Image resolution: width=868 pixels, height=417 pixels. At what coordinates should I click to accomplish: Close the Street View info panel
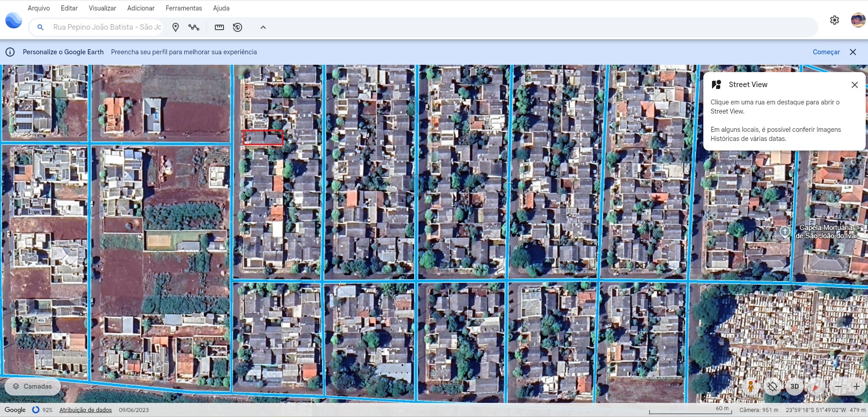tap(854, 85)
